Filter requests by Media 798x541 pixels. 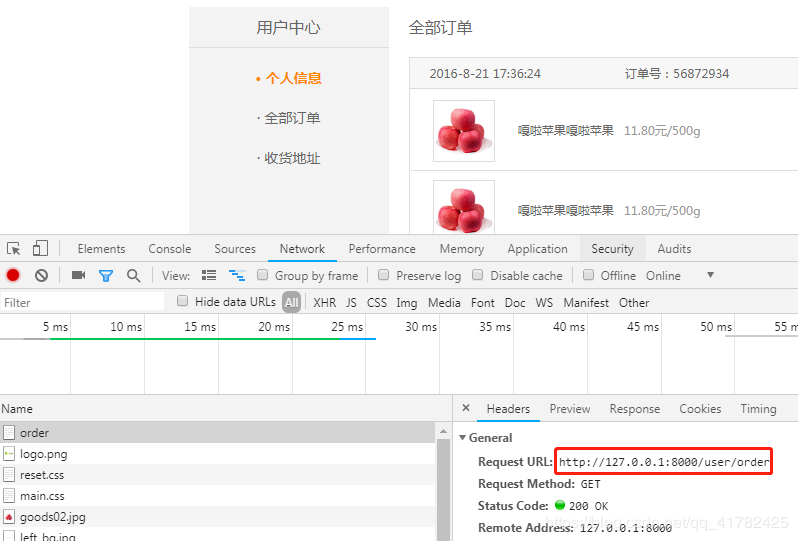point(444,302)
